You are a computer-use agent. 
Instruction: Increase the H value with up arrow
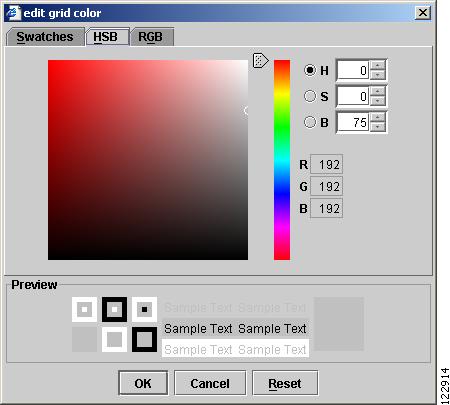click(x=377, y=66)
